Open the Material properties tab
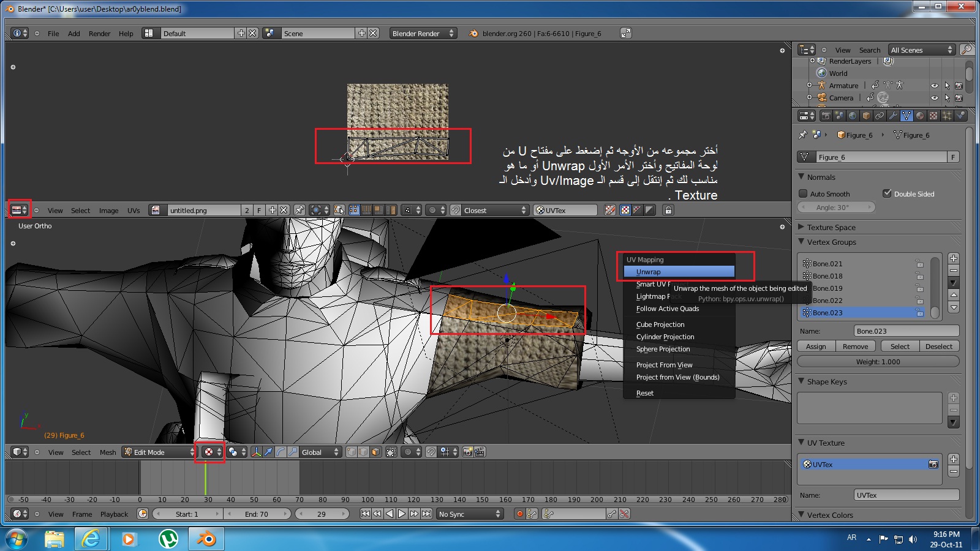Viewport: 980px width, 551px height. tap(920, 116)
